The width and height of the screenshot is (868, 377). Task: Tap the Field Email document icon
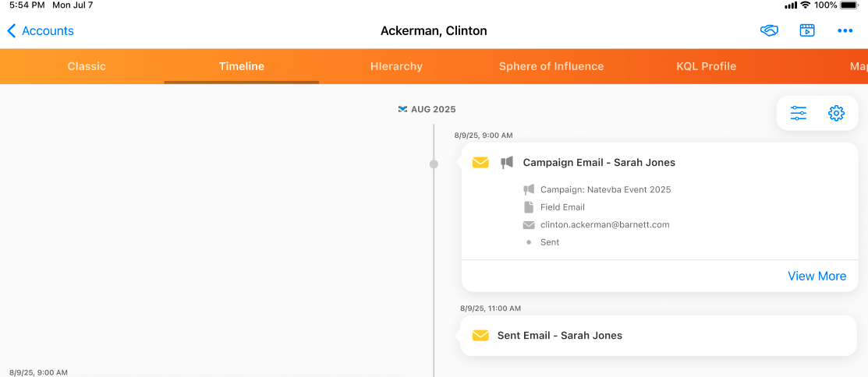[x=529, y=207]
